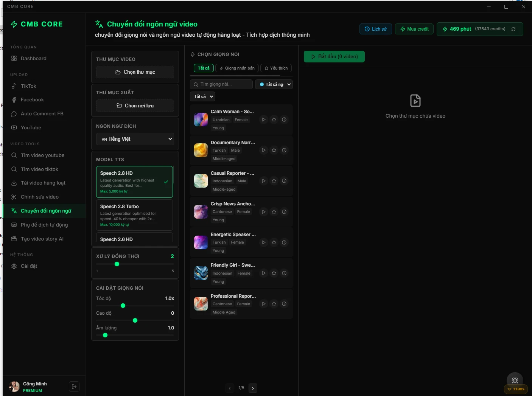Click the Tìm giọng nói search field
532x396 pixels.
(x=221, y=84)
